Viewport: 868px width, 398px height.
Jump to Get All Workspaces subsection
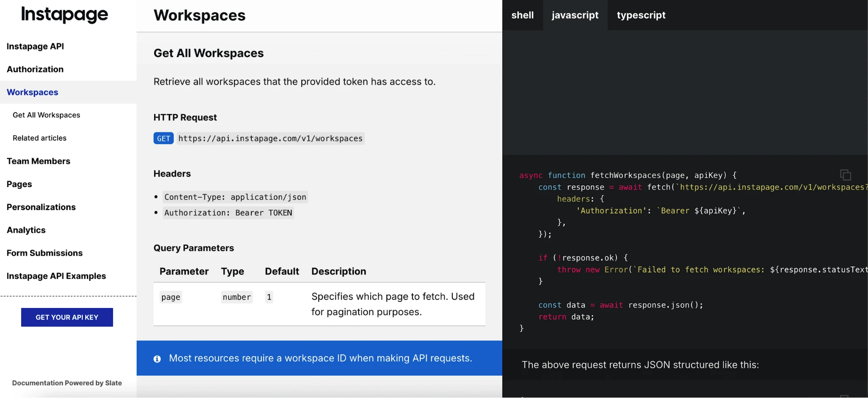click(46, 115)
